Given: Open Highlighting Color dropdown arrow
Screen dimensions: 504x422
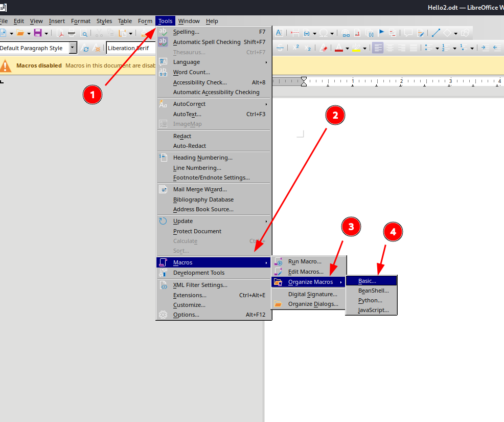Looking at the screenshot, I should pyautogui.click(x=364, y=49).
